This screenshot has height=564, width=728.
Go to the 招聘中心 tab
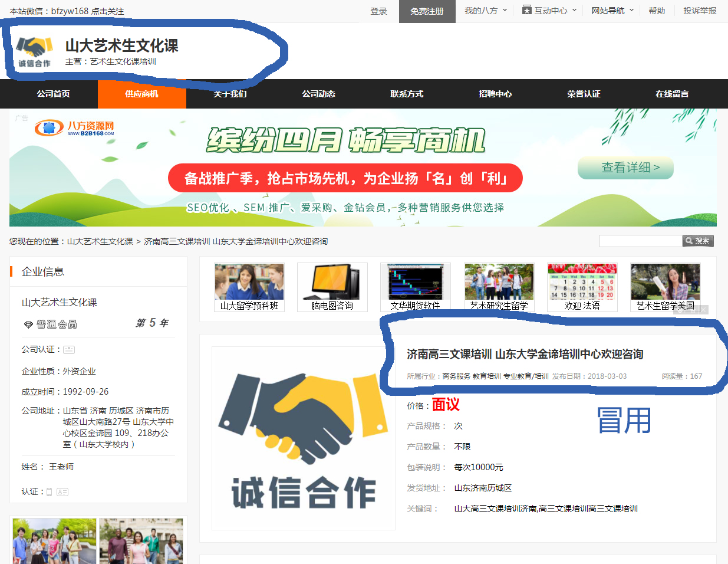tap(496, 94)
